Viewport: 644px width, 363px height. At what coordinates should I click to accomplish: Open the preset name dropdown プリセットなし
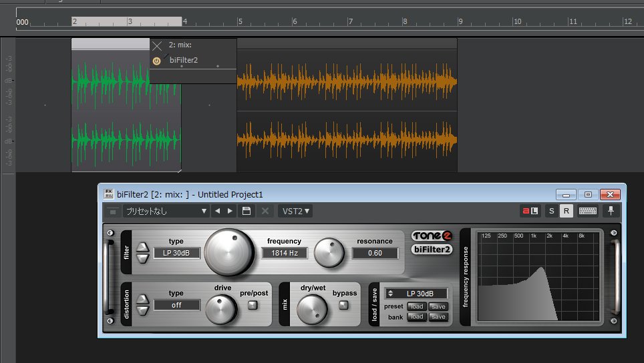tap(166, 212)
